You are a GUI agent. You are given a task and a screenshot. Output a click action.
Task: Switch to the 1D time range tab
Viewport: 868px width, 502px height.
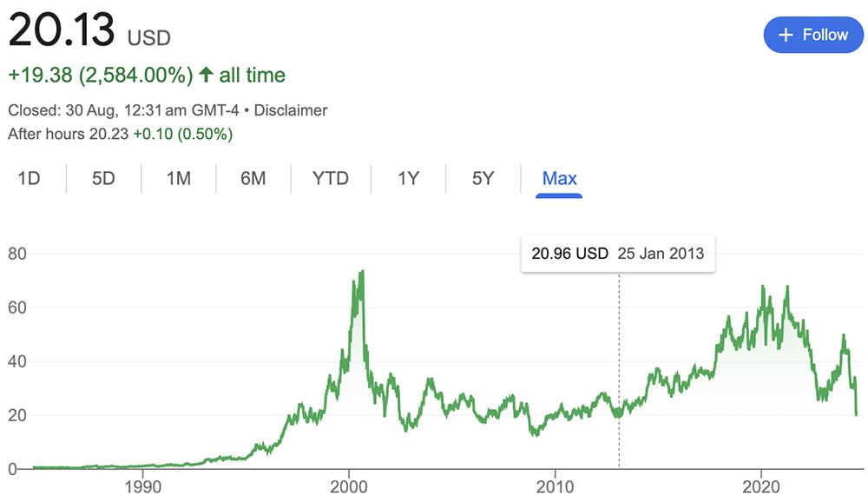pyautogui.click(x=30, y=179)
